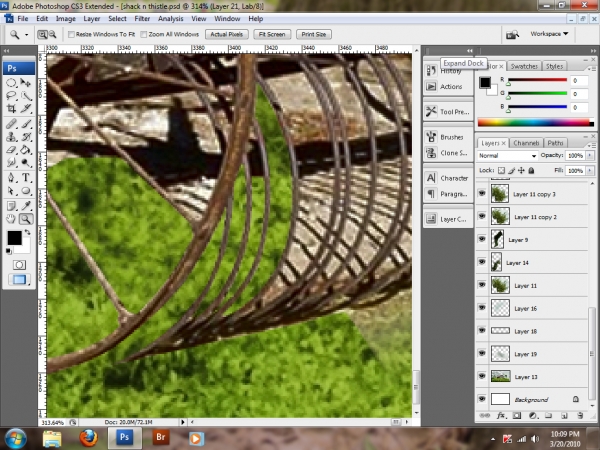Switch to the Swatches tab
Viewport: 600px width, 450px height.
click(524, 67)
